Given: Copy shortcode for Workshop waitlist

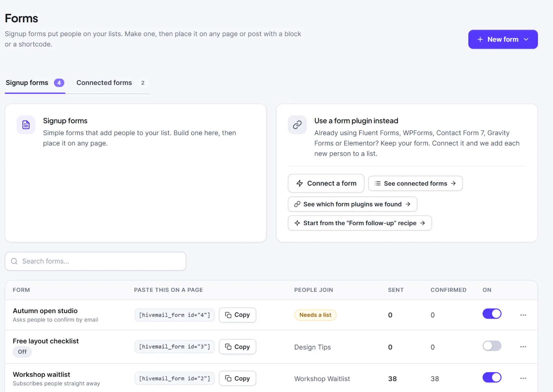Looking at the screenshot, I should tap(237, 379).
